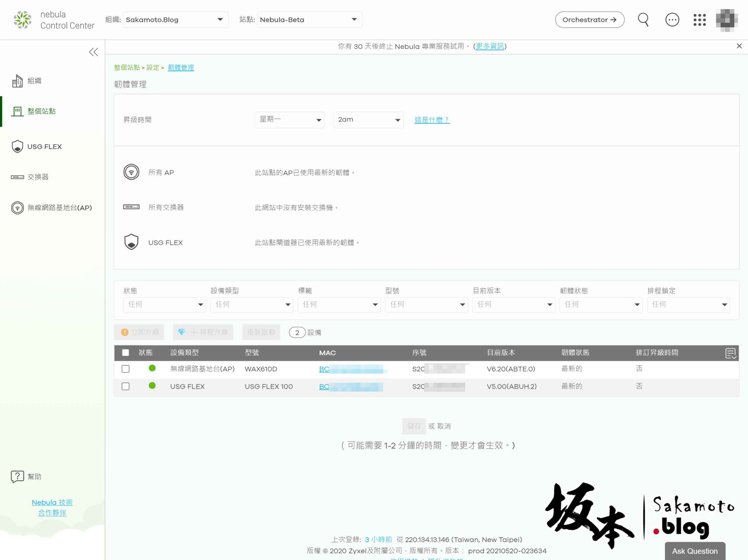Open the 排程鎖定 filter dropdown
This screenshot has width=748, height=560.
tap(688, 305)
